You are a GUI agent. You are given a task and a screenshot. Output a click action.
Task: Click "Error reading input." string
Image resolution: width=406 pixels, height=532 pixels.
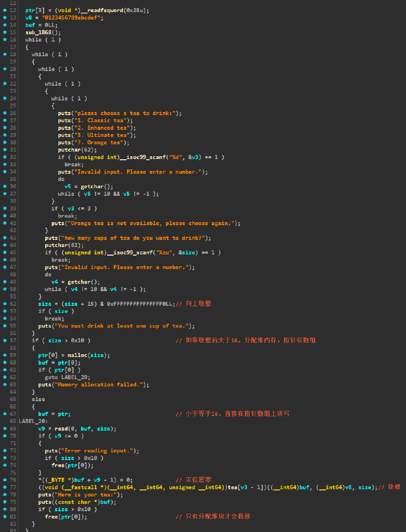pos(97,450)
